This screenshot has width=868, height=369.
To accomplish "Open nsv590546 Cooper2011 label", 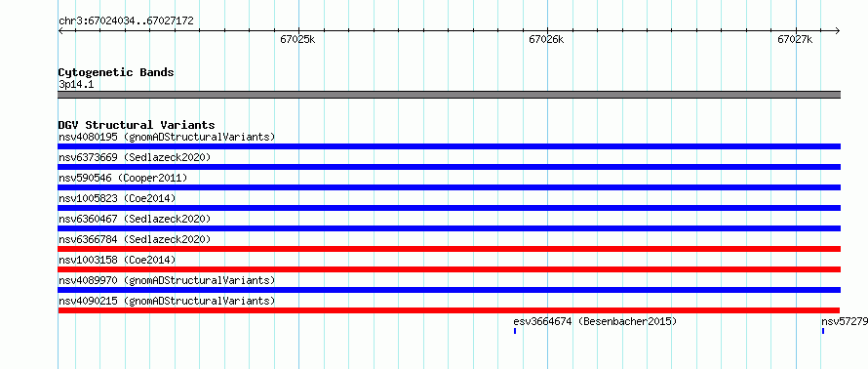I will [123, 178].
